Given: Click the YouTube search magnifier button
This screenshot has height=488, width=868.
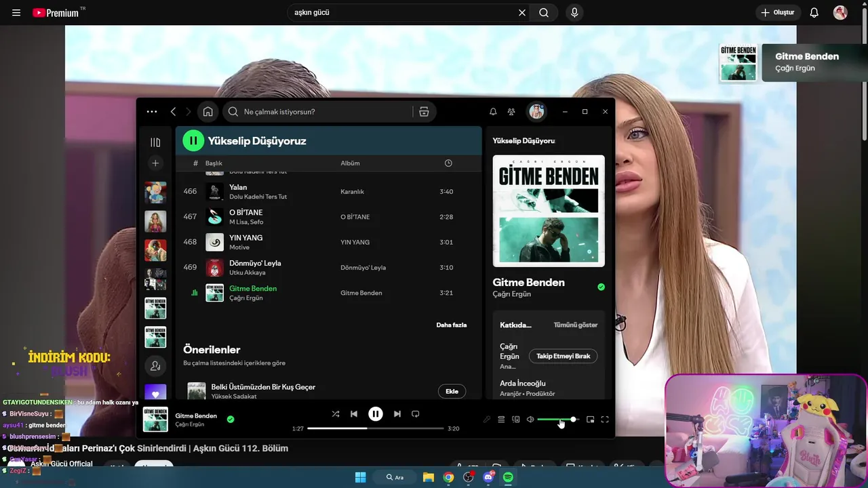Looking at the screenshot, I should (544, 12).
